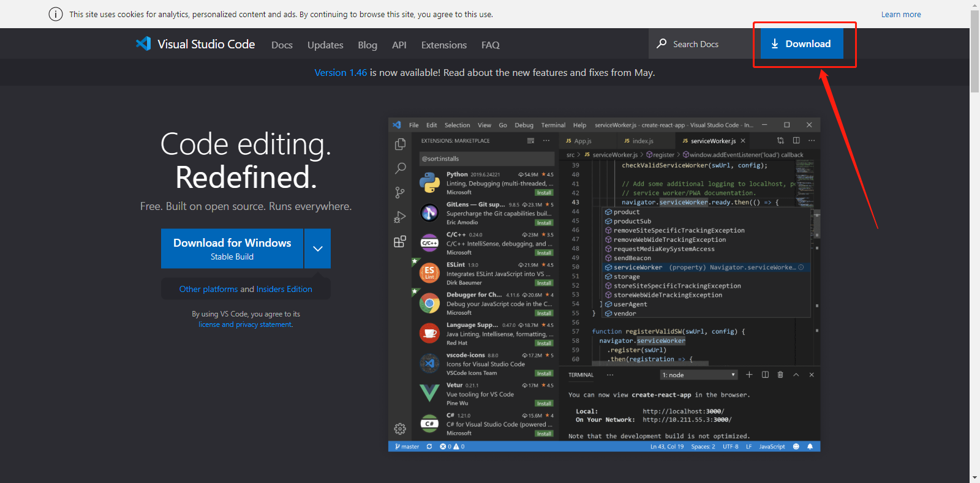Viewport: 980px width, 483px height.
Task: Click the sync changes status icon
Action: point(429,446)
